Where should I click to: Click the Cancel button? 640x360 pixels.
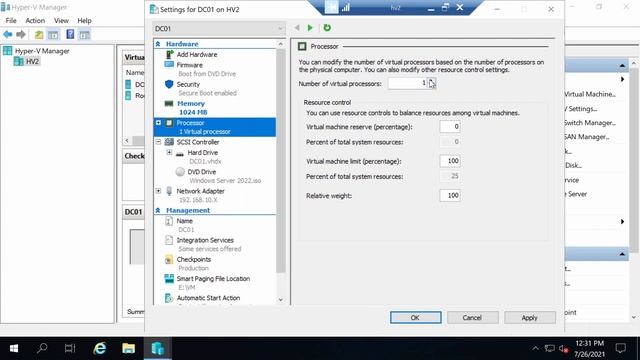tap(472, 318)
